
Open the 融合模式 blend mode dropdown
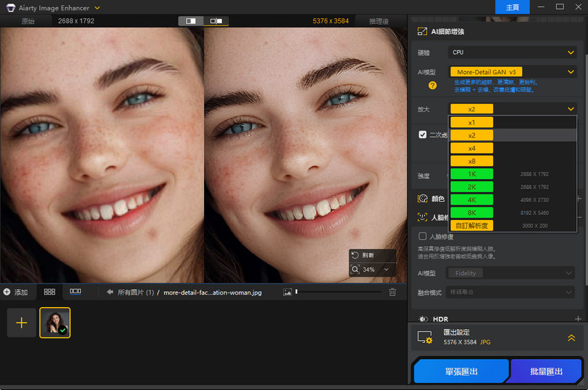510,292
